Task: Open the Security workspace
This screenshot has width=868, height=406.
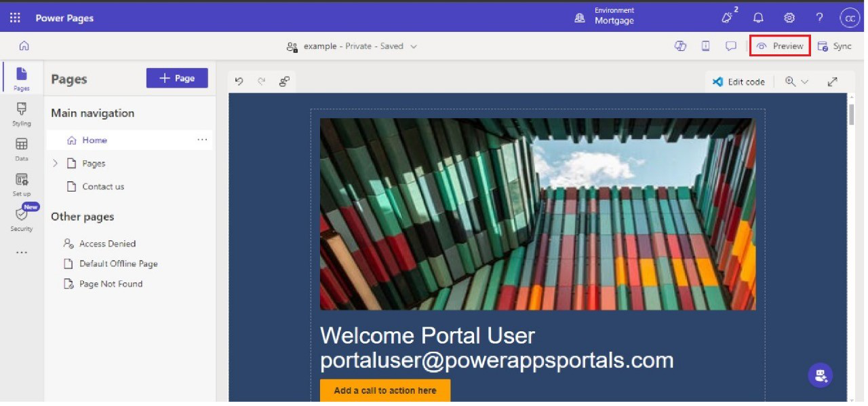Action: [22, 219]
